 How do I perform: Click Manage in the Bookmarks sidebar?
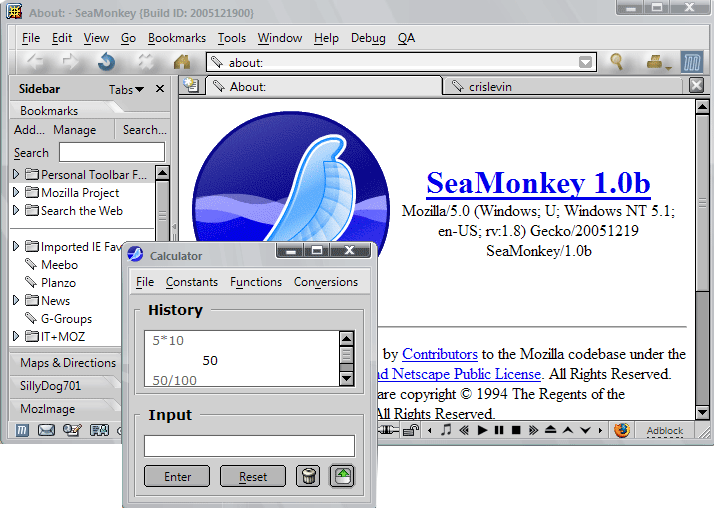(75, 130)
